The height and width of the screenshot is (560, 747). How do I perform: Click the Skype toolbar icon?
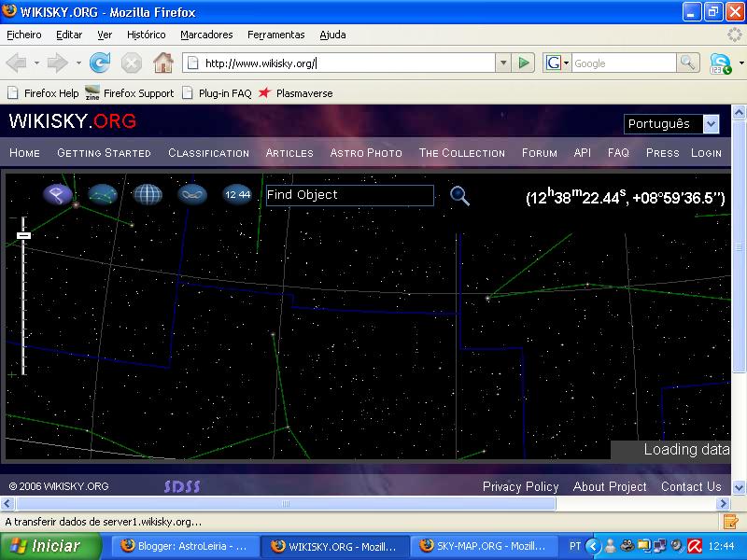[x=720, y=63]
